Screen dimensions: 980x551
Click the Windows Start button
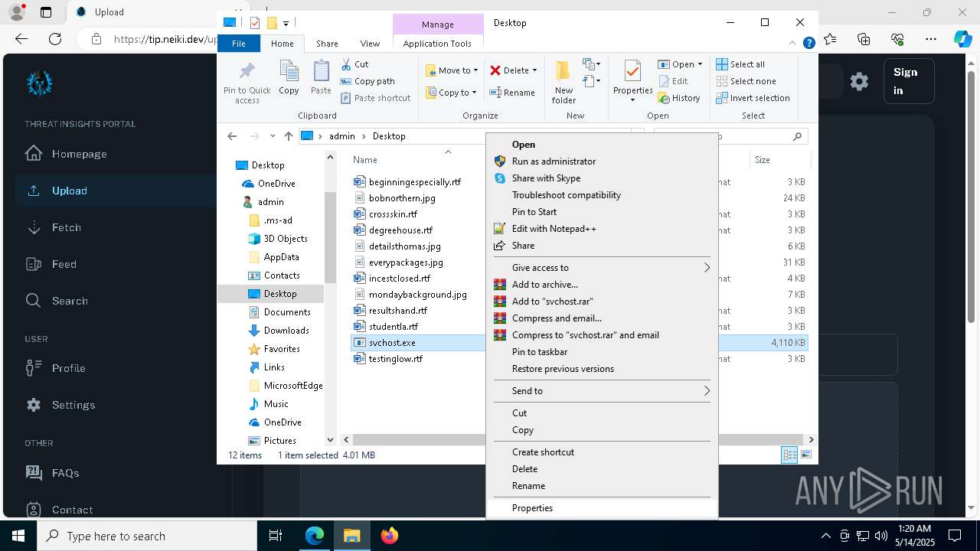click(18, 536)
